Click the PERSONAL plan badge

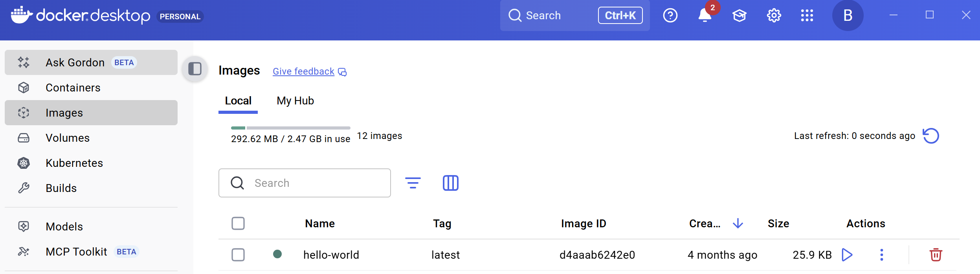[x=180, y=16]
